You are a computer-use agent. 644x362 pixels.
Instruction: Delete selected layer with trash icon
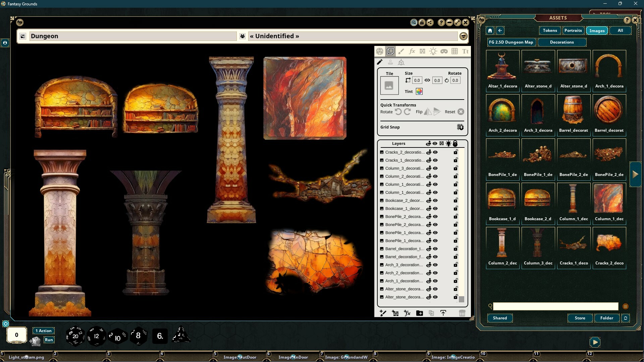point(463,313)
